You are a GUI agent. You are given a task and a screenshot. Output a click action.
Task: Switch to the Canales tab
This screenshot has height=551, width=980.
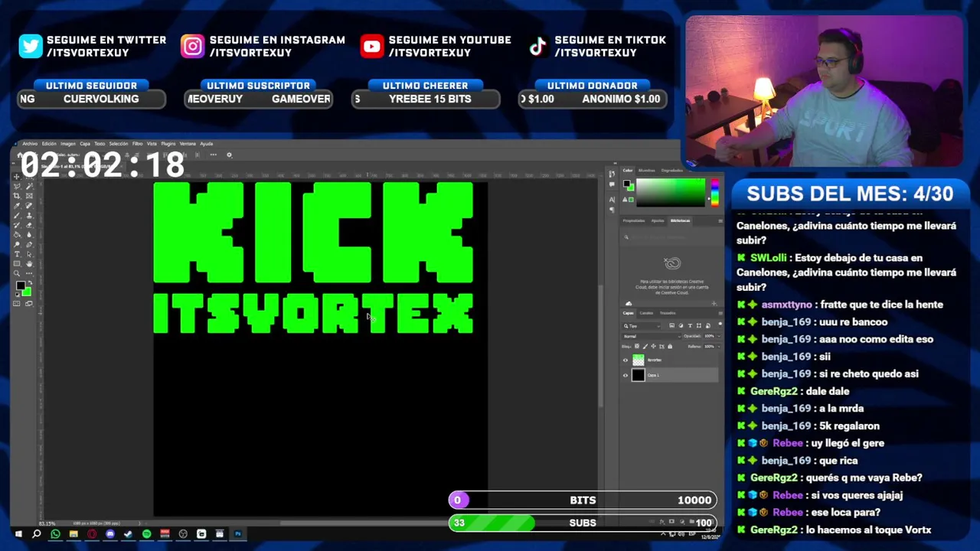646,313
